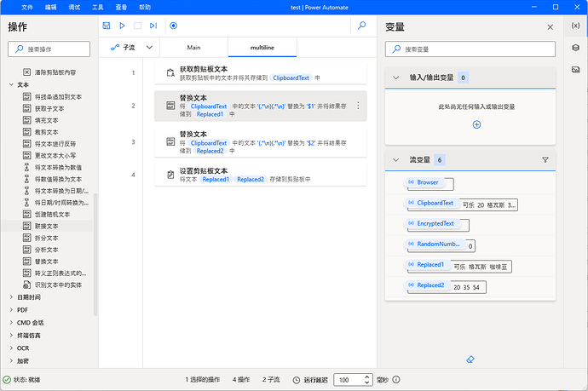The width and height of the screenshot is (588, 391).
Task: Open more options for step 2
Action: coord(358,106)
